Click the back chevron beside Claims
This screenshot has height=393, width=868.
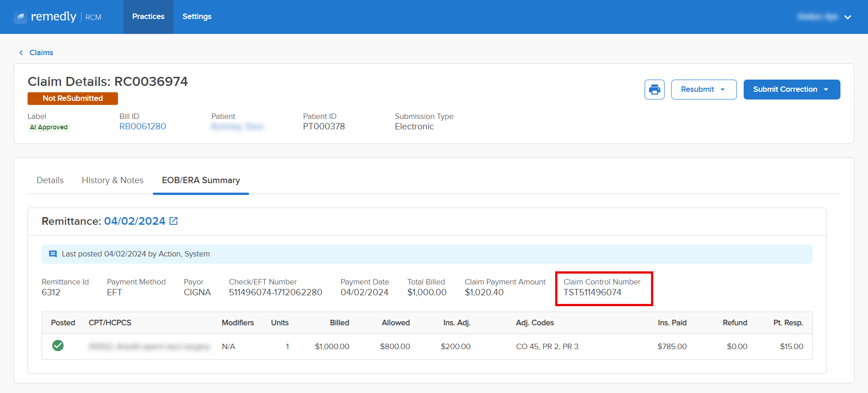point(21,53)
